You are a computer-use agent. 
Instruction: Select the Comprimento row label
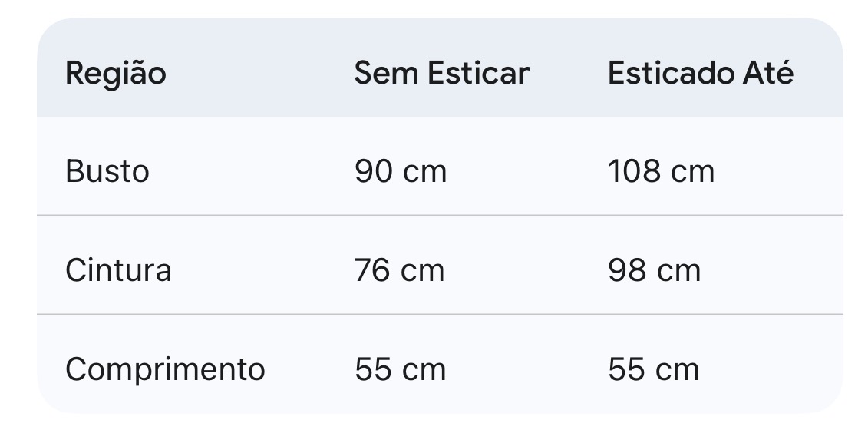pos(165,369)
